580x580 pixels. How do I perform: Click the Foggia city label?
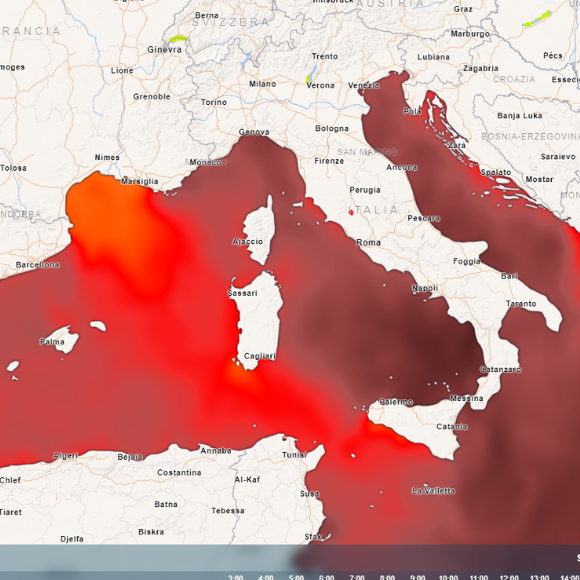467,262
